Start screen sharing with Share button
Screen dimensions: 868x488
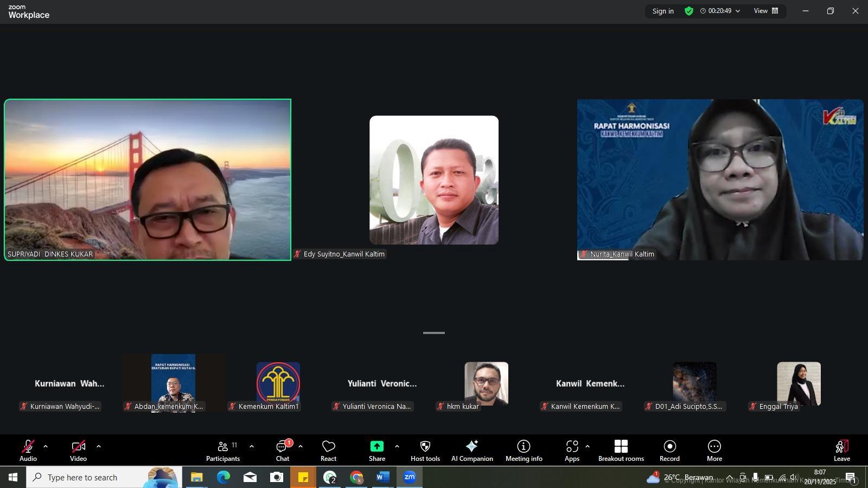[x=376, y=451]
